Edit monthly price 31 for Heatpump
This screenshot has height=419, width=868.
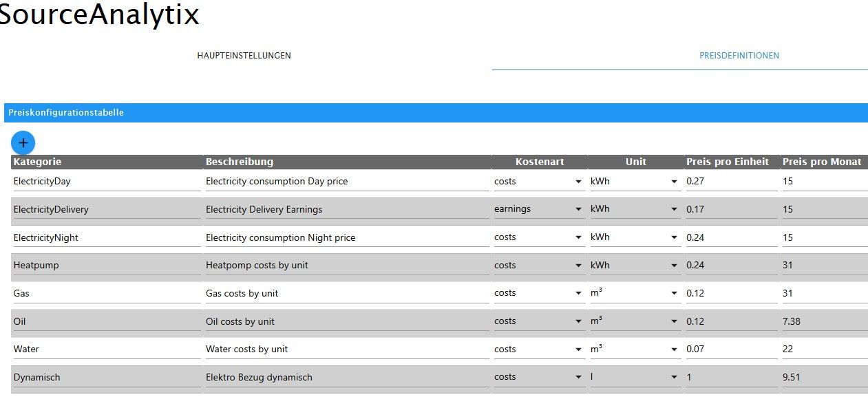[x=825, y=266]
